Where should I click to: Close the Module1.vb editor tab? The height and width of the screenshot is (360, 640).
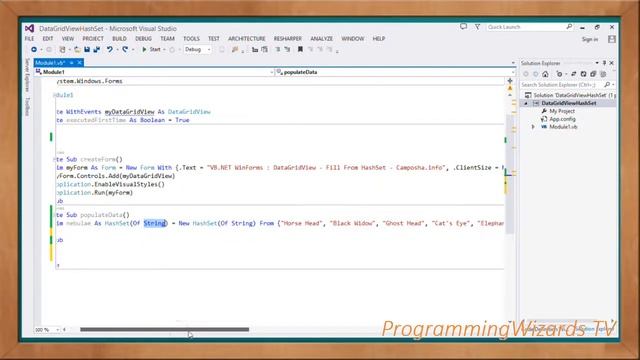(x=80, y=62)
